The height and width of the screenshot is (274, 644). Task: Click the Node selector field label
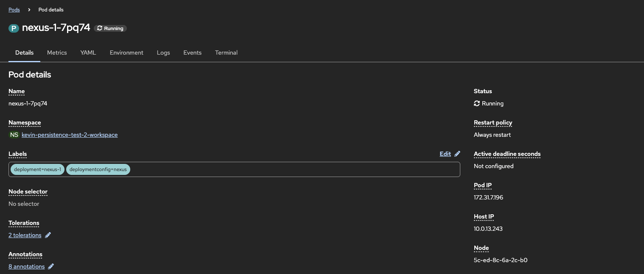28,191
